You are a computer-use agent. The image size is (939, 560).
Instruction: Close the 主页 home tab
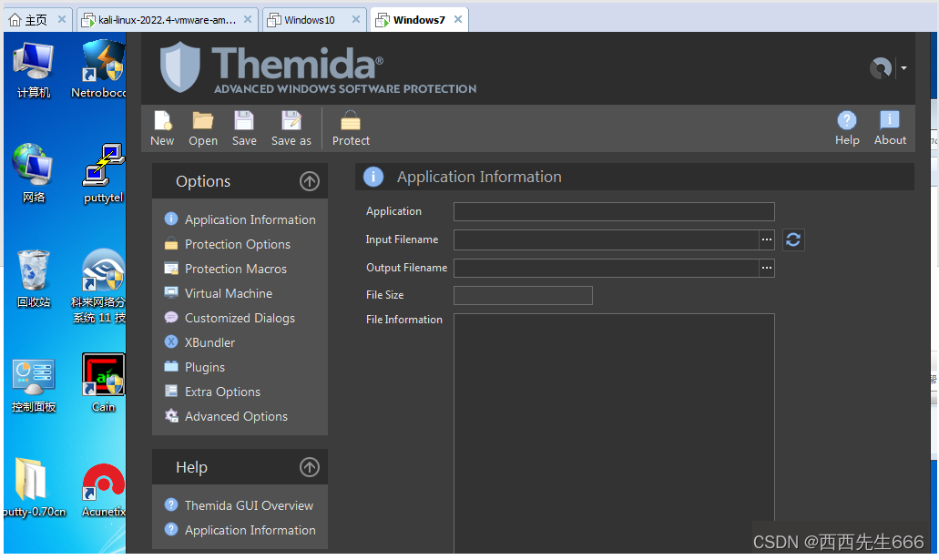pos(61,19)
